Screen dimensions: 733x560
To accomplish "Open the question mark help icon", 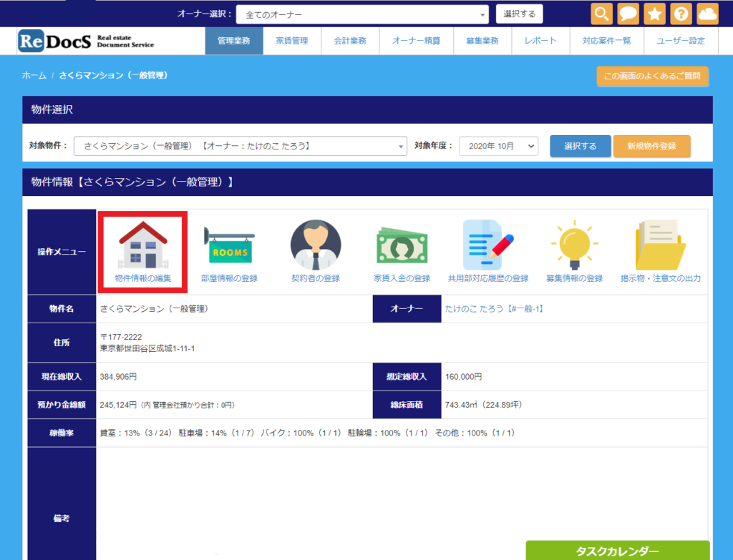I will tap(681, 14).
